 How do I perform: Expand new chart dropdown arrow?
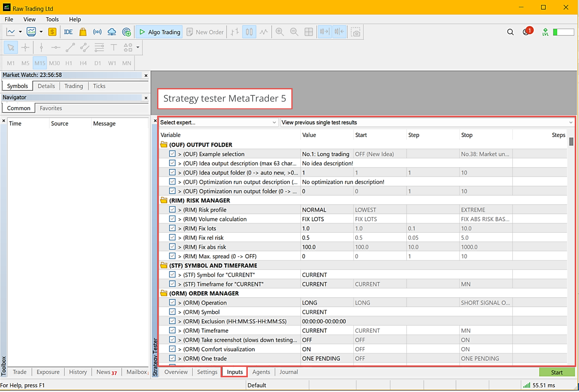click(x=20, y=32)
